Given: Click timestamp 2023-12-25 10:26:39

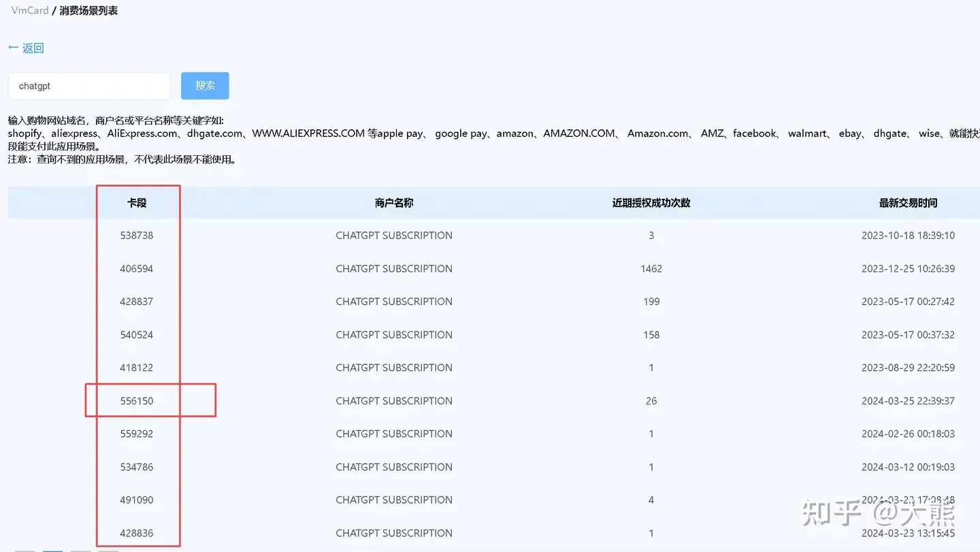Looking at the screenshot, I should click(x=908, y=269).
